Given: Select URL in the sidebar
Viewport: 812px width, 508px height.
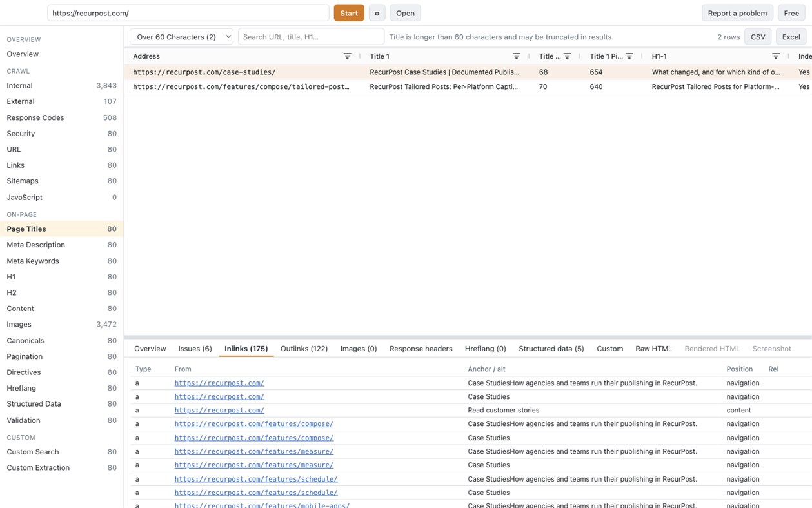Looking at the screenshot, I should [x=62, y=149].
